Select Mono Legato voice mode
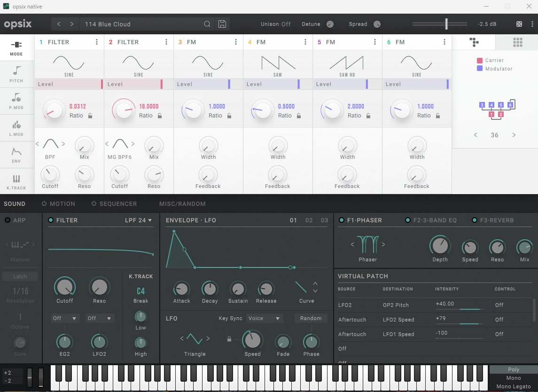The width and height of the screenshot is (538, 392). click(513, 386)
